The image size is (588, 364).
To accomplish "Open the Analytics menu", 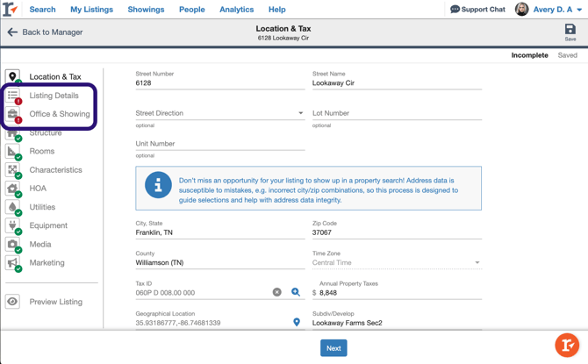I will [236, 10].
